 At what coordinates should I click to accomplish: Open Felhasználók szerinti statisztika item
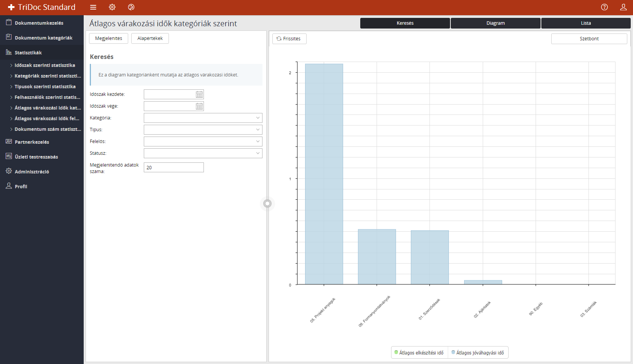coord(45,97)
